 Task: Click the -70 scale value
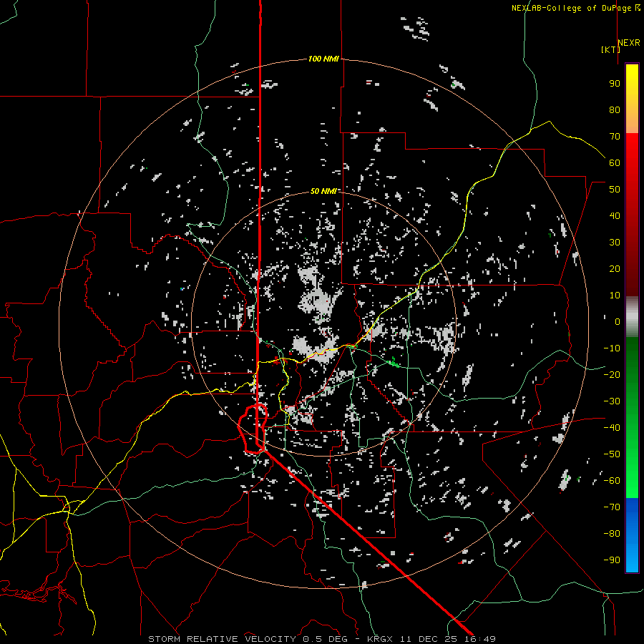pyautogui.click(x=612, y=507)
